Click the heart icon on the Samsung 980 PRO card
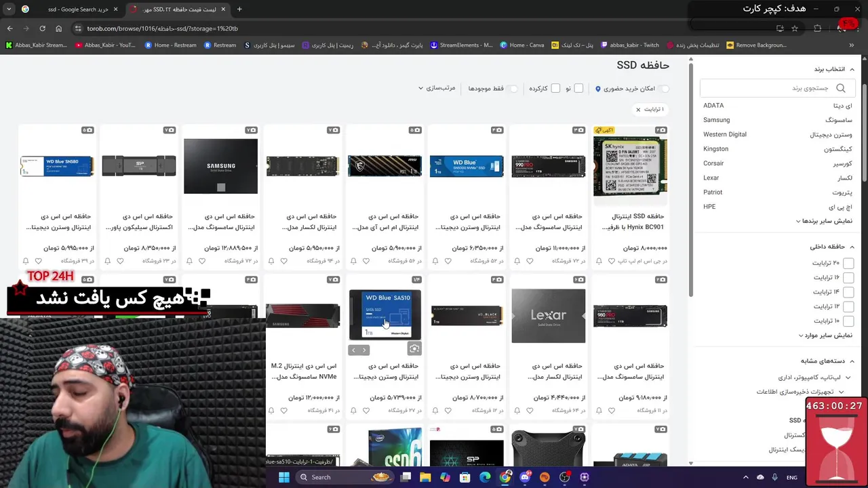The height and width of the screenshot is (488, 868). click(x=611, y=410)
